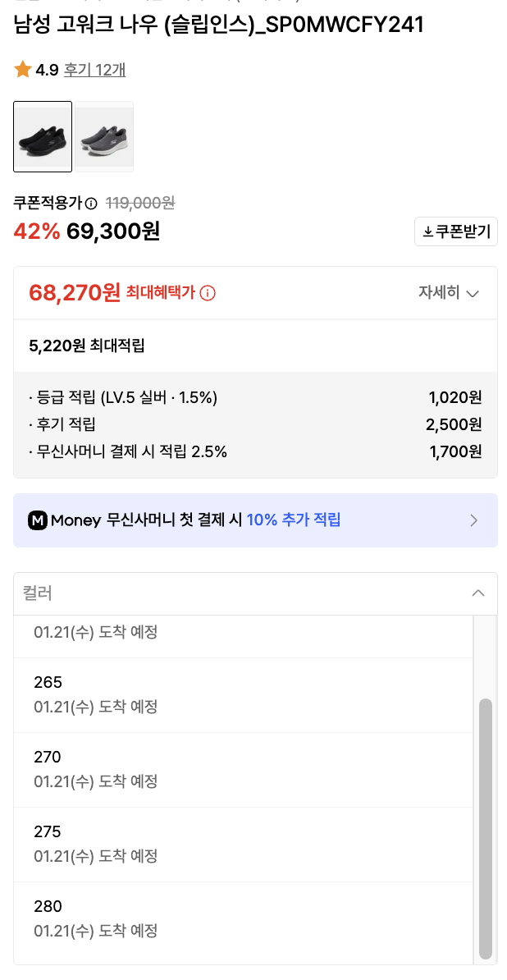This screenshot has width=507, height=980.
Task: Choose size 280 from the list
Action: click(48, 906)
